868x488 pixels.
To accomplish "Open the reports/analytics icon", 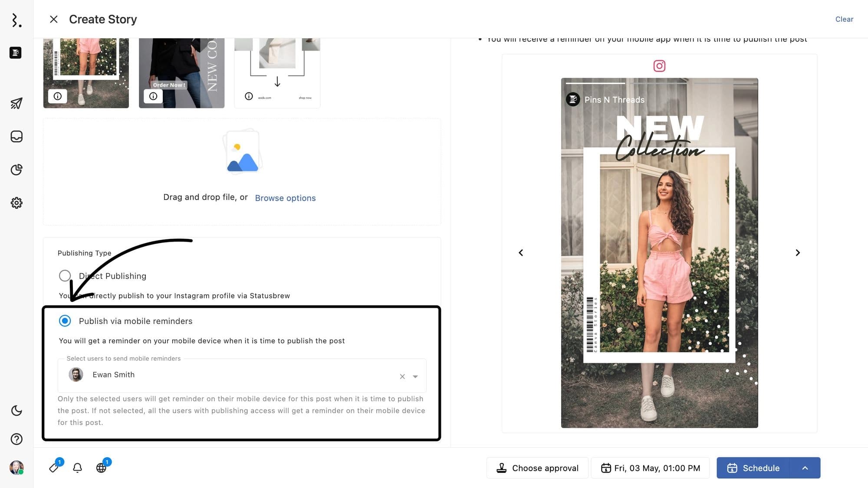I will 16,170.
